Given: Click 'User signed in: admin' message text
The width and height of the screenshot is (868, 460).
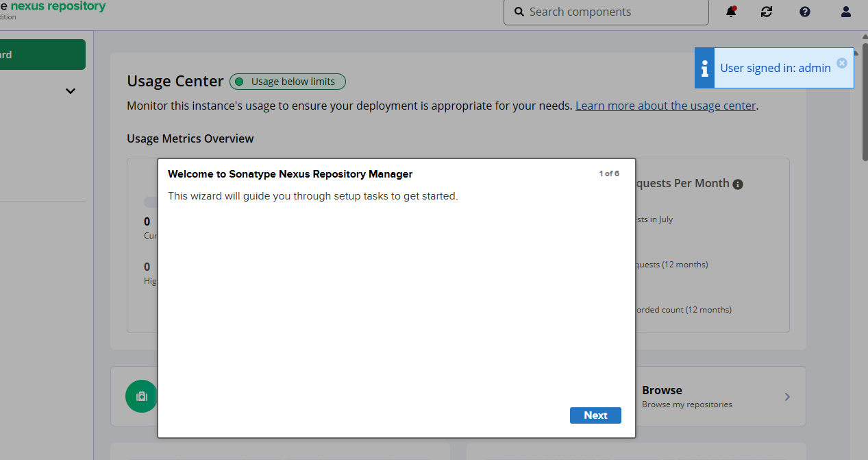Looking at the screenshot, I should pos(776,68).
